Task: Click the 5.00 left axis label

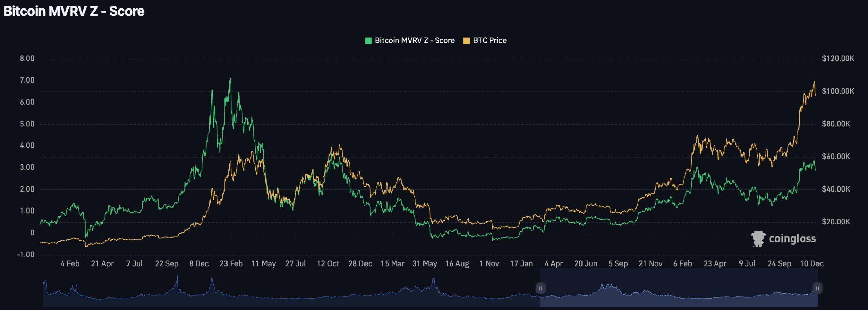Action: point(27,124)
